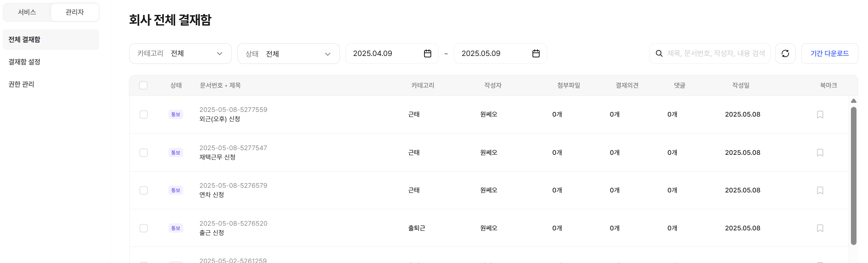Click document number 2025-05-08-5276579
868x263 pixels.
(x=233, y=186)
